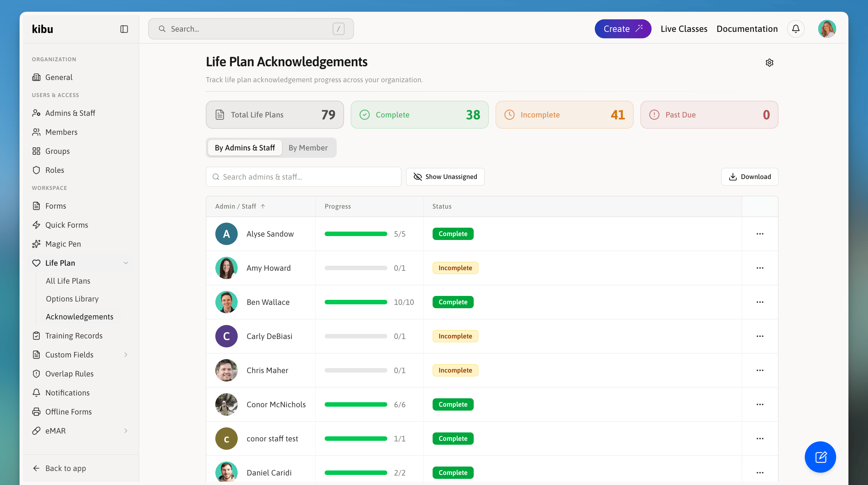This screenshot has height=485, width=868.
Task: Click the Offline Forms printer icon
Action: pos(36,411)
